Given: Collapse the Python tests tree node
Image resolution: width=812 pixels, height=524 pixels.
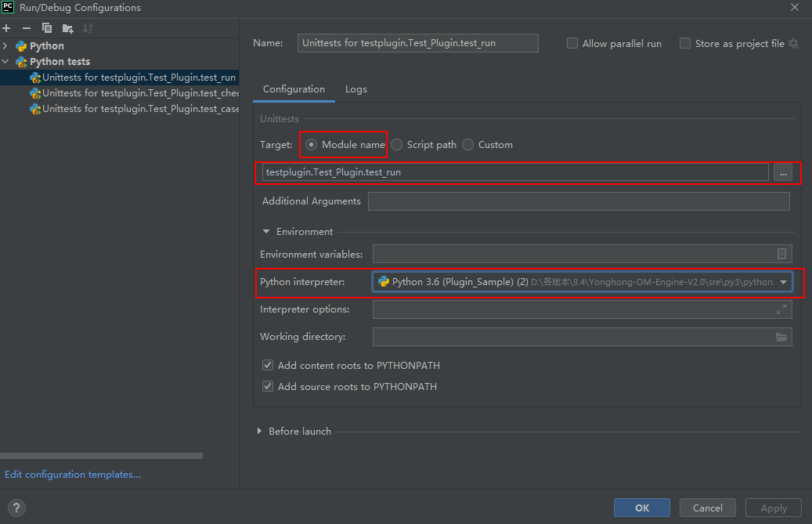Looking at the screenshot, I should click(5, 62).
